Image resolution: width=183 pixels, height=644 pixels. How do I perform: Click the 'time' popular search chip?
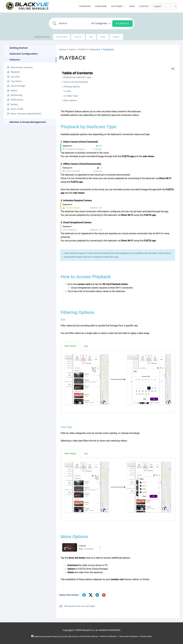tap(103, 37)
